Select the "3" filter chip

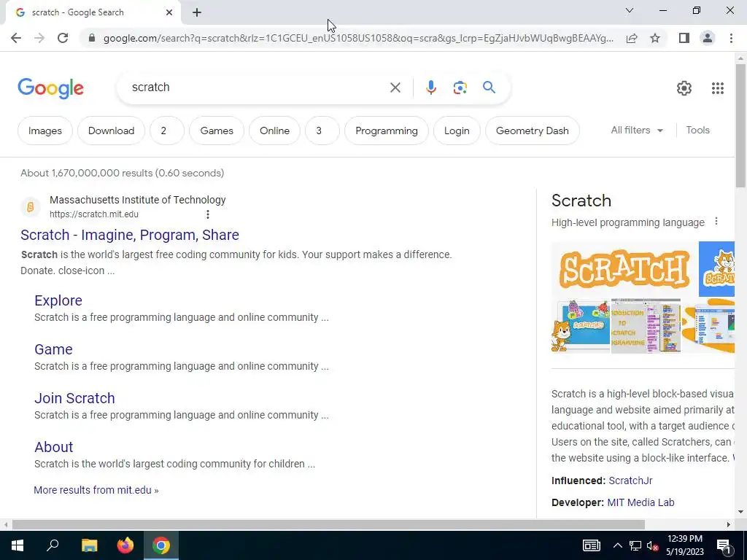tap(322, 131)
